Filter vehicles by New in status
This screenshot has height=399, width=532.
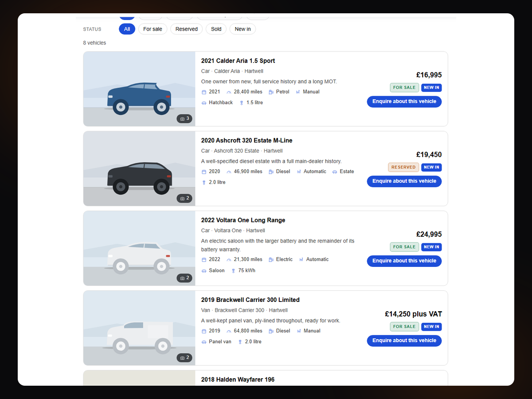pos(243,29)
